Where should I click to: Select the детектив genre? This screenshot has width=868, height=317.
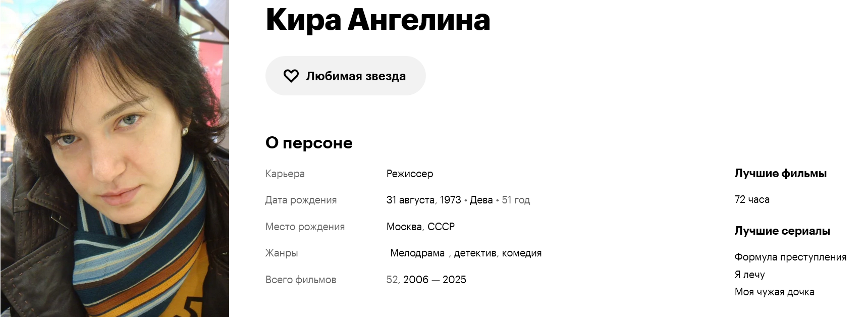click(x=475, y=253)
